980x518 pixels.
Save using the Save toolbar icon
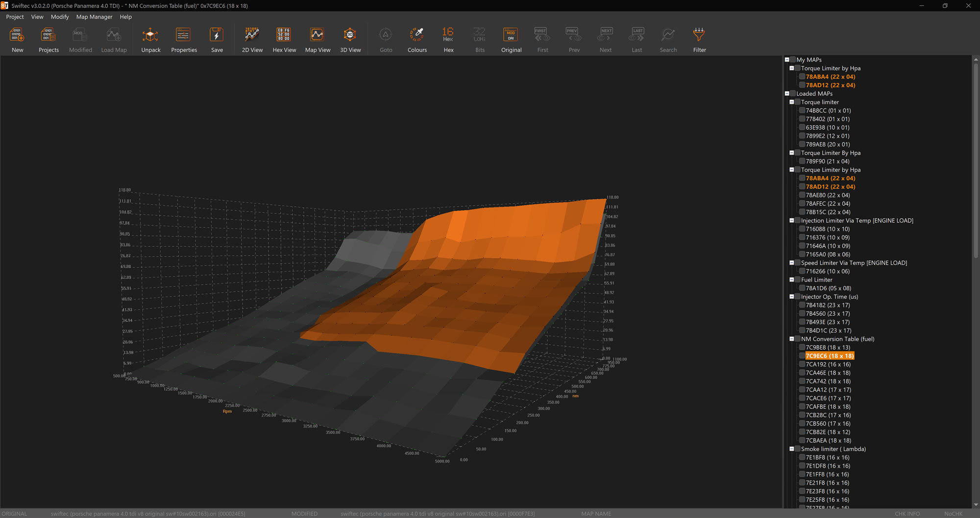[x=217, y=35]
